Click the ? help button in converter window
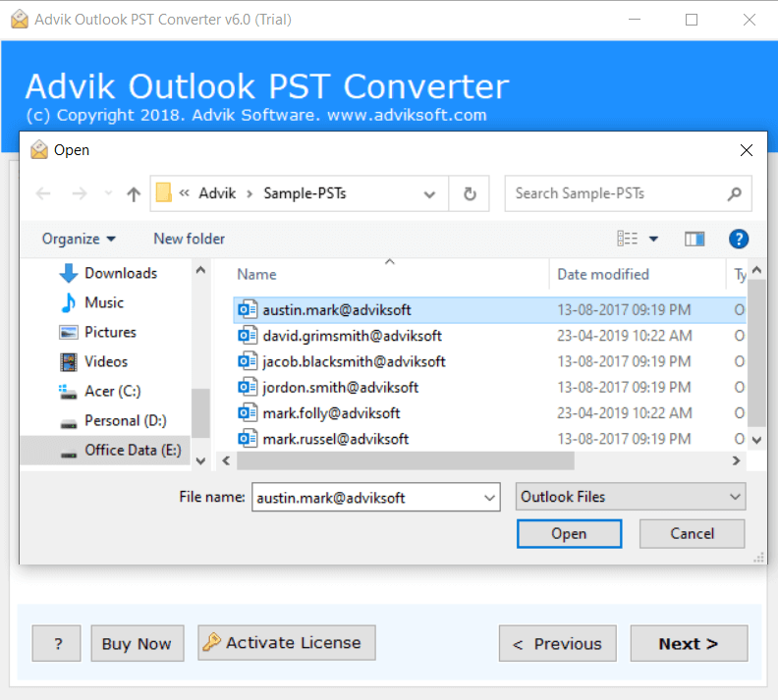Image resolution: width=778 pixels, height=700 pixels. point(57,643)
